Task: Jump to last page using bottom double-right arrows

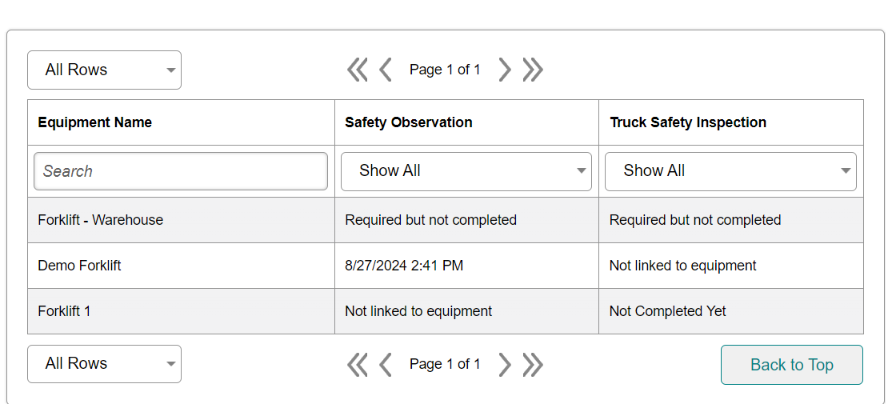Action: point(532,364)
